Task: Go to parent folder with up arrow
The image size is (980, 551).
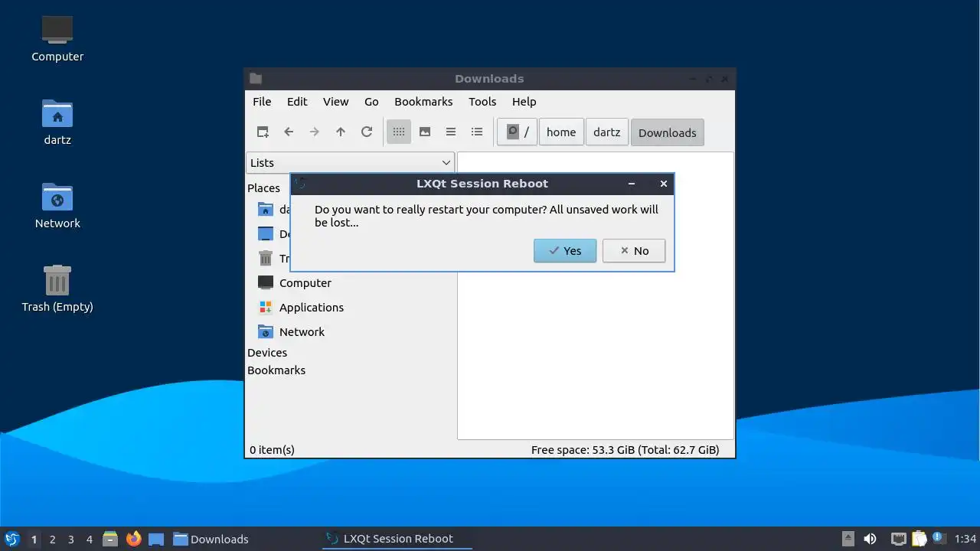Action: point(341,132)
